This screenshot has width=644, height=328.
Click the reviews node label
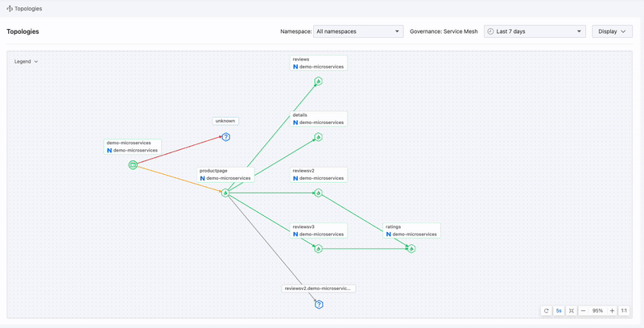coord(319,63)
